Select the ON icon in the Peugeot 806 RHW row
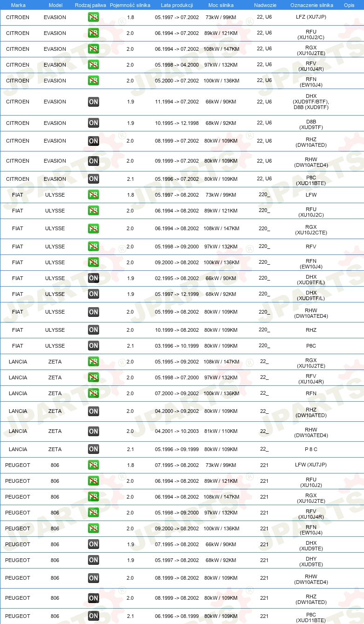 (94, 578)
